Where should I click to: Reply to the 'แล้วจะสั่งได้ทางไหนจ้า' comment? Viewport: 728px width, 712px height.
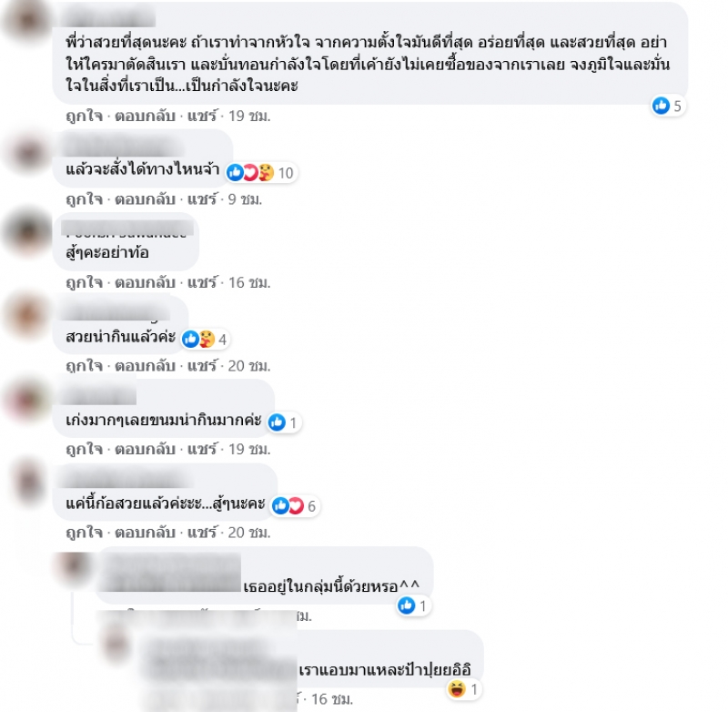(x=145, y=199)
